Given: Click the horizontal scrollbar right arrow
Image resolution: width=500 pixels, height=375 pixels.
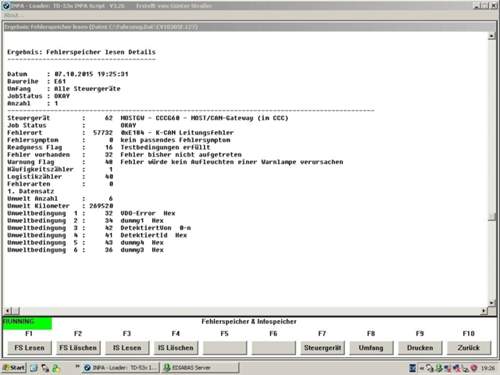Looking at the screenshot, I should pyautogui.click(x=484, y=311).
